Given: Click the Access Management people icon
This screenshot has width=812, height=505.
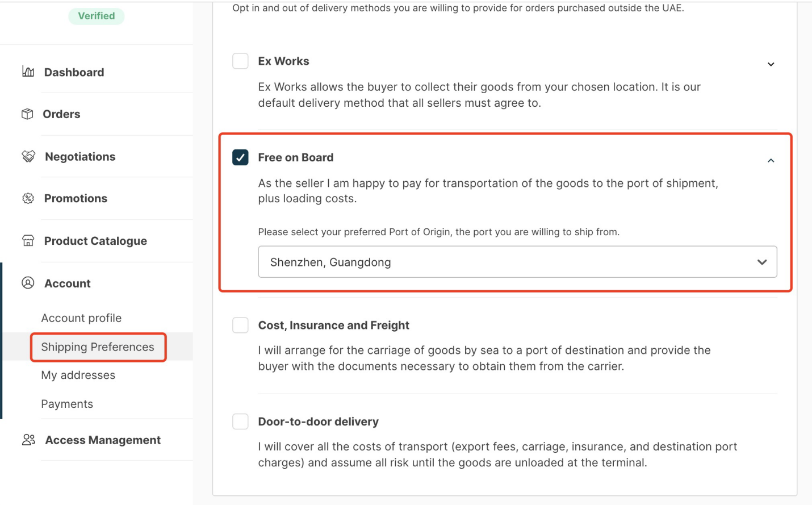Looking at the screenshot, I should coord(28,440).
